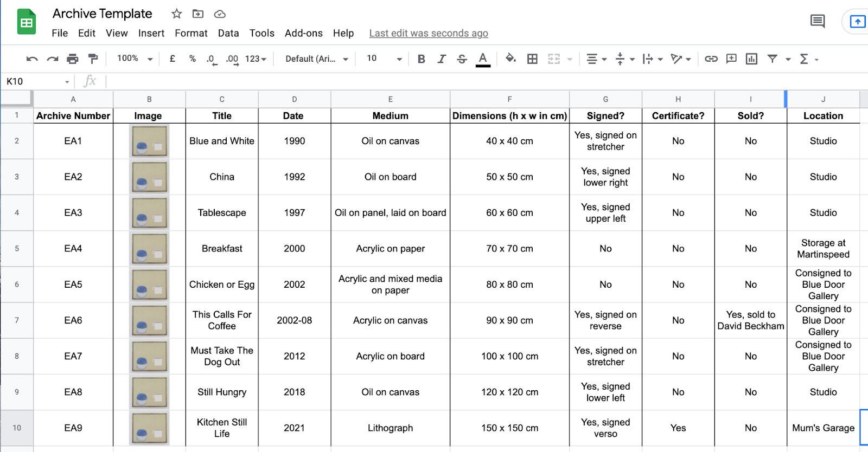Viewport: 868px width, 452px height.
Task: Toggle strikethrough formatting
Action: click(462, 59)
